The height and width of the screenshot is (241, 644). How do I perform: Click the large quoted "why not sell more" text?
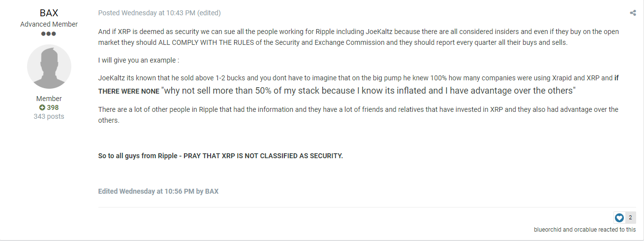368,91
